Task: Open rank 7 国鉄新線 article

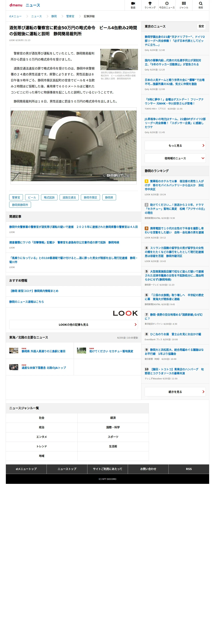Action: pyautogui.click(x=174, y=316)
